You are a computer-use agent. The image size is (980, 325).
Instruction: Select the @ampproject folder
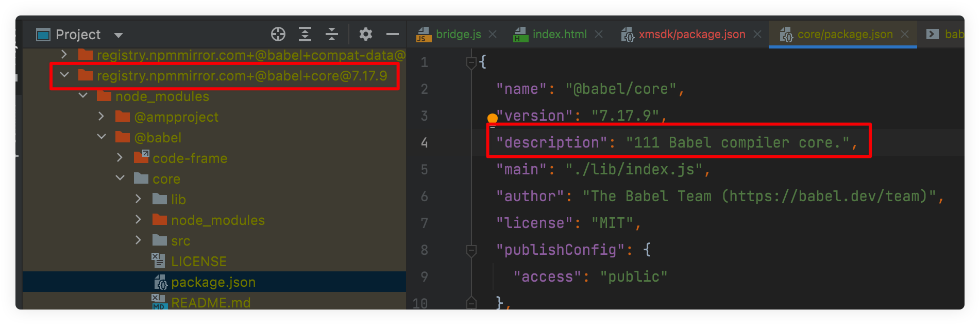click(x=176, y=117)
